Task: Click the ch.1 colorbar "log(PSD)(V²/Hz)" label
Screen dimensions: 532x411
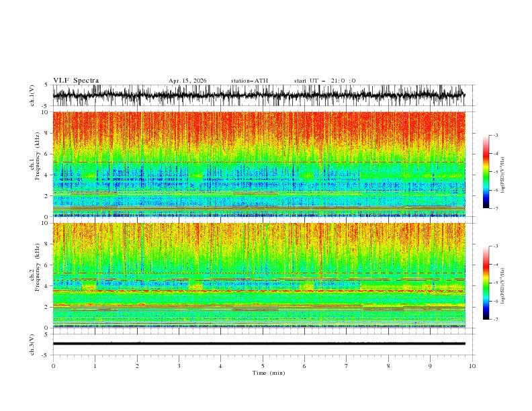Action: (502, 175)
